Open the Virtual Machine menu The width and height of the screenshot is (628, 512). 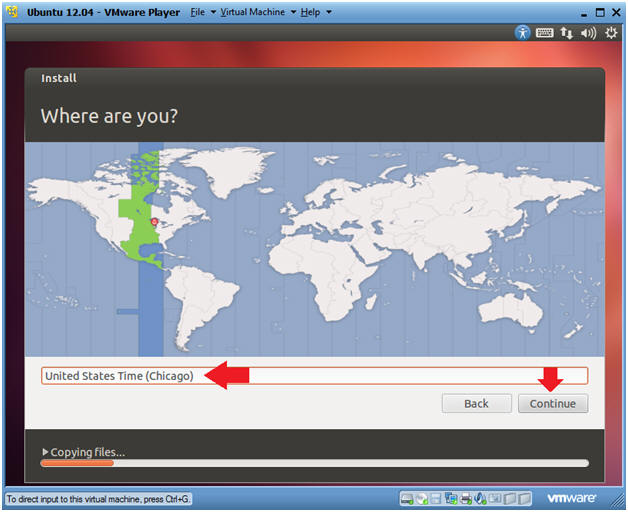point(253,12)
